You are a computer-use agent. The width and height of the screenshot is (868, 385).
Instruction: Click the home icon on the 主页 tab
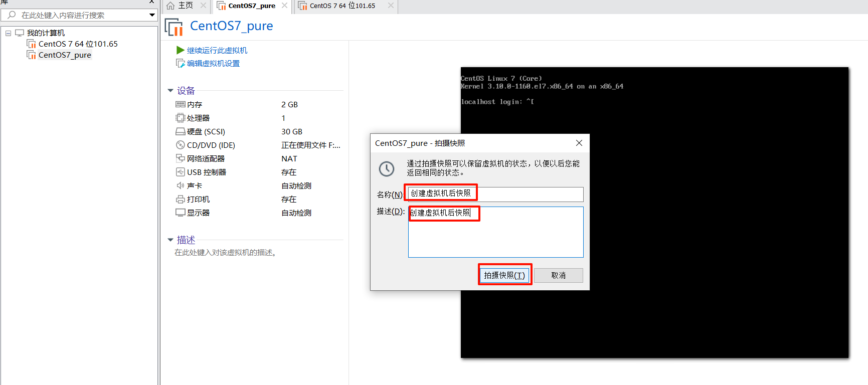[x=170, y=6]
